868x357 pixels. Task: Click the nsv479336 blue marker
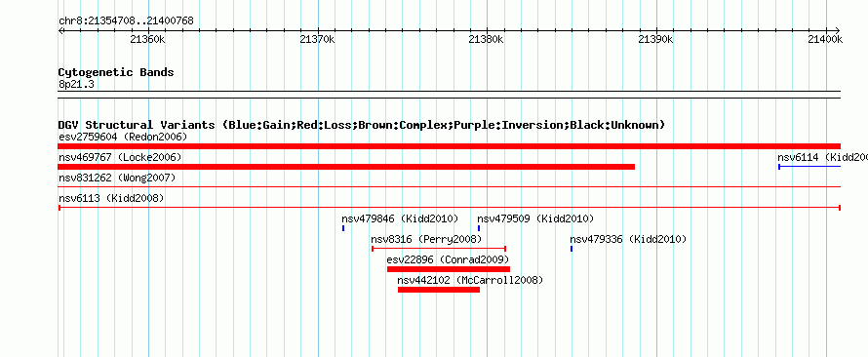point(572,249)
